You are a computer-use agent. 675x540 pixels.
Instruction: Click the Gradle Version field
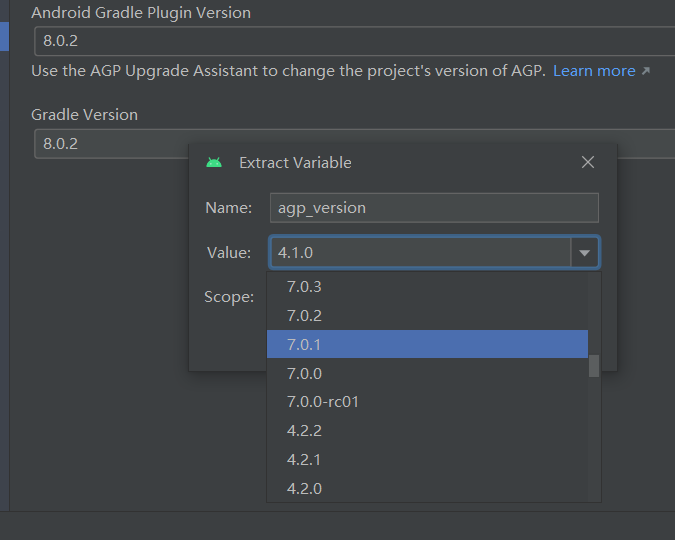pos(110,144)
